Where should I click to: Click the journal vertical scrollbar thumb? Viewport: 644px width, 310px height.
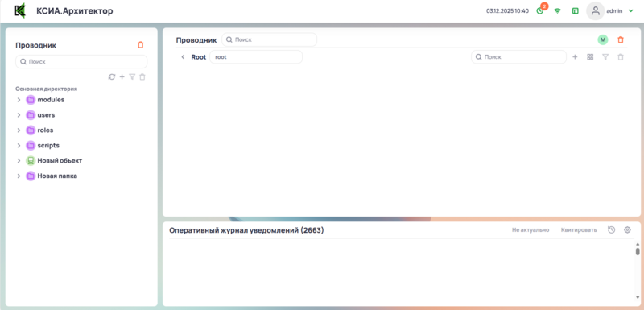tap(638, 251)
